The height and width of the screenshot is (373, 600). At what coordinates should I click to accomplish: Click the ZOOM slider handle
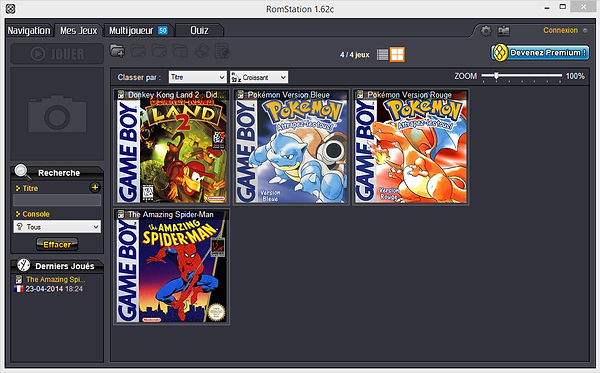(496, 75)
